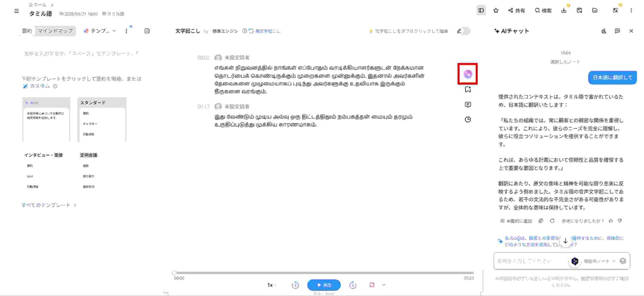The height and width of the screenshot is (296, 644).
Task: Regenerate the AI chat response
Action: coord(552,221)
